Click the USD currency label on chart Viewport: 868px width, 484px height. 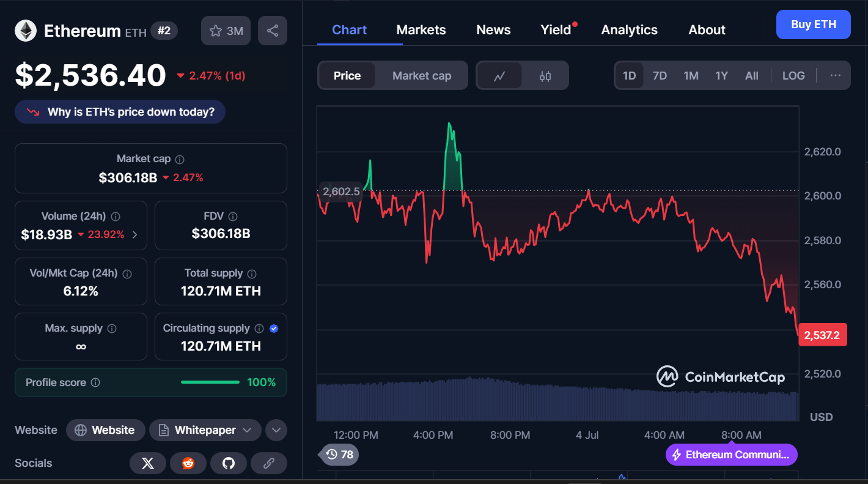[821, 417]
